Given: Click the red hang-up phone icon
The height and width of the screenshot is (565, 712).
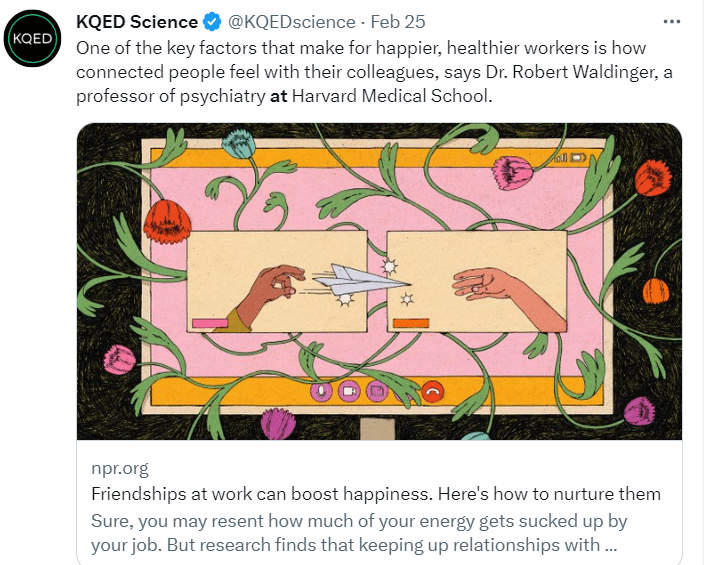Looking at the screenshot, I should click(432, 391).
